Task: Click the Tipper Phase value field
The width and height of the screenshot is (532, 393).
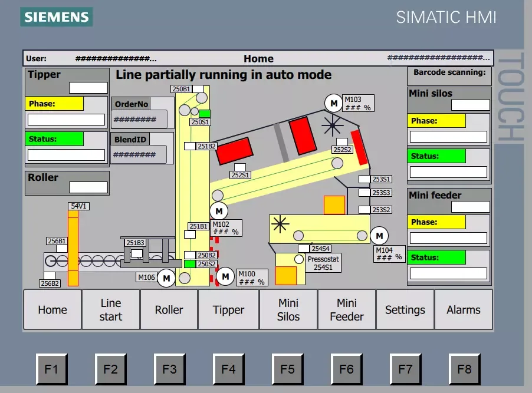Action: coord(66,120)
